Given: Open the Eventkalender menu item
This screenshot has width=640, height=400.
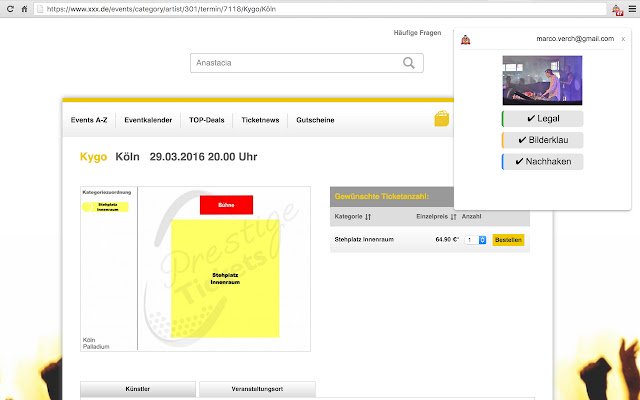Looking at the screenshot, I should click(x=148, y=120).
